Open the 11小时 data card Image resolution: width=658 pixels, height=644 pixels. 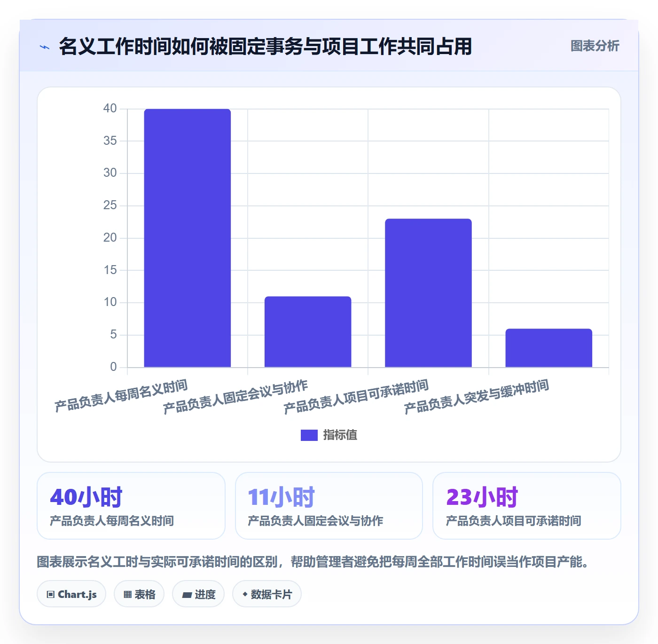pyautogui.click(x=329, y=506)
